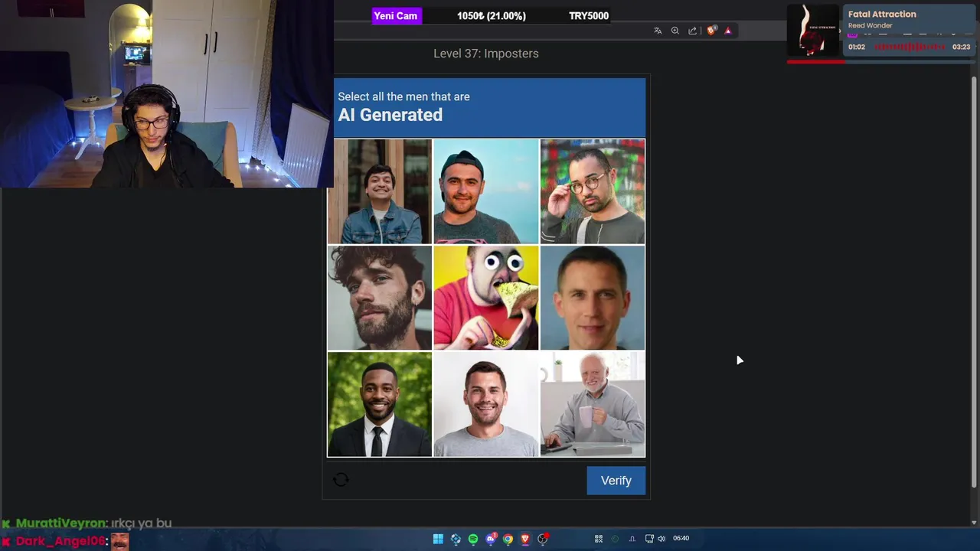The height and width of the screenshot is (551, 980).
Task: Open Google Chrome from the taskbar
Action: click(508, 539)
